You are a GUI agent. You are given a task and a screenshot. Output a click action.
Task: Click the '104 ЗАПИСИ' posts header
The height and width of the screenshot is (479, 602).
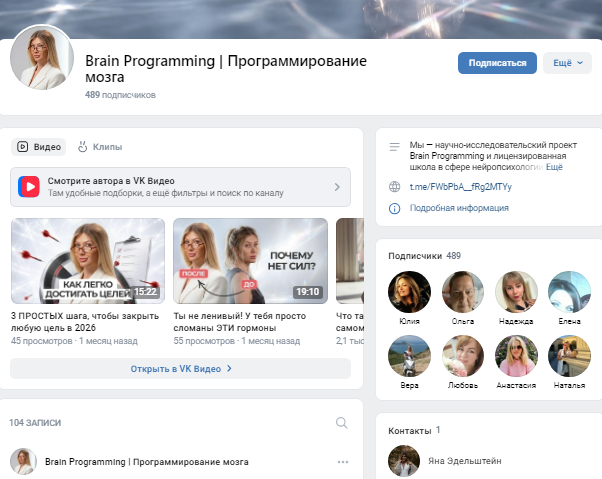pyautogui.click(x=35, y=423)
